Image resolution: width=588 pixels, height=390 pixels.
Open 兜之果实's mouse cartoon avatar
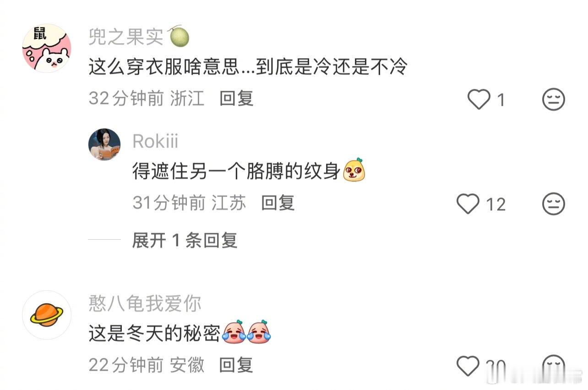(x=47, y=48)
